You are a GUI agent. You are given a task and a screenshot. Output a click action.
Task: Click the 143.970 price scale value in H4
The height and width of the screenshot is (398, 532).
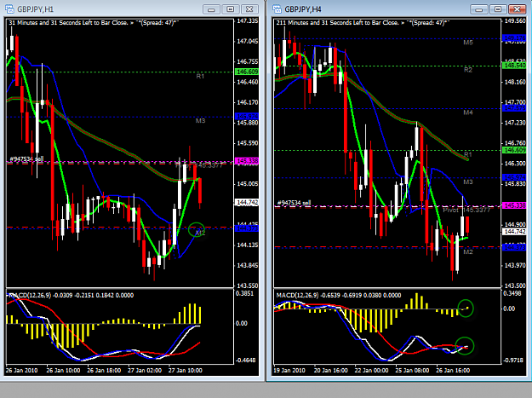pos(515,265)
